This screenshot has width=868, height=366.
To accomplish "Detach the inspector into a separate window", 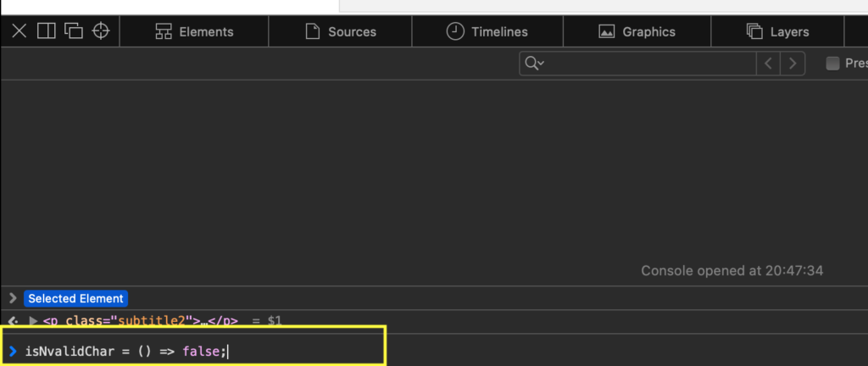I will tap(74, 31).
